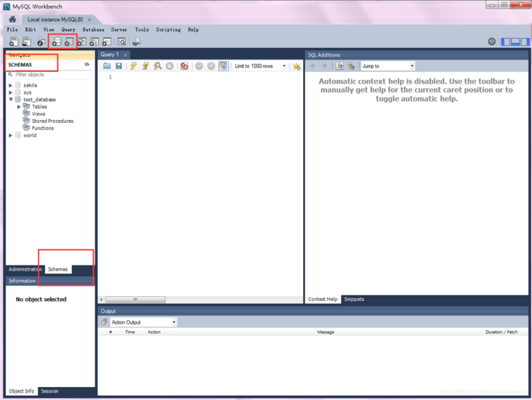Get context help for caret position
The image size is (532, 400).
coord(339,66)
